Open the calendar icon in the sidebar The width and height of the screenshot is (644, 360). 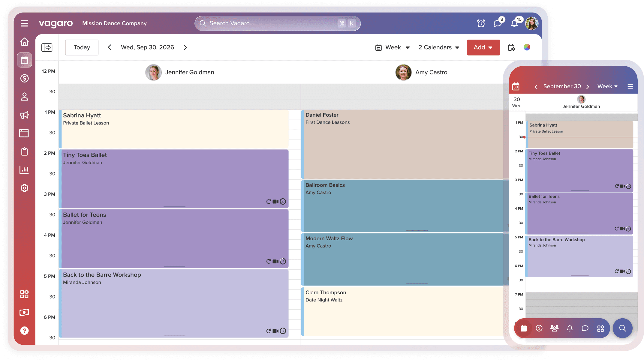[24, 60]
